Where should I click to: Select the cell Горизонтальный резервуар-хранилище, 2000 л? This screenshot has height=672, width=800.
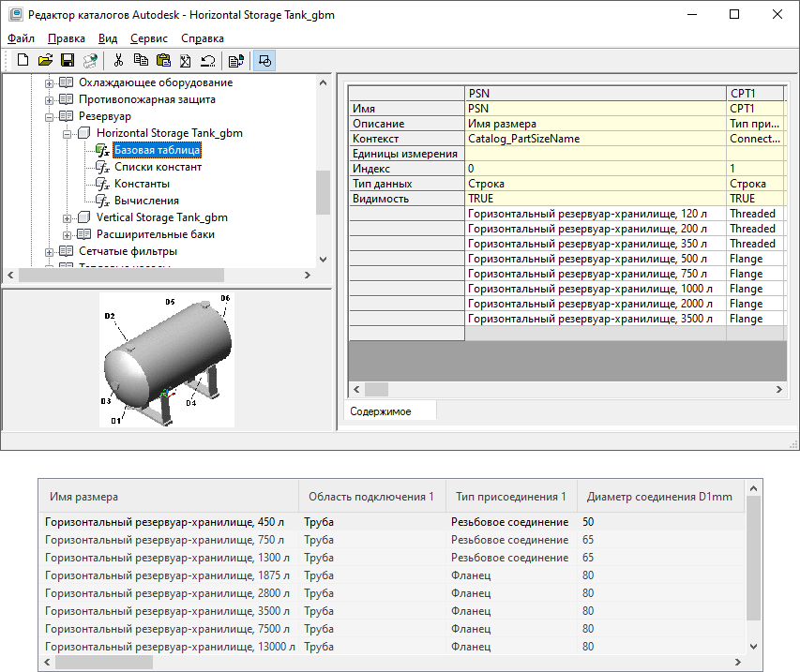tap(596, 304)
